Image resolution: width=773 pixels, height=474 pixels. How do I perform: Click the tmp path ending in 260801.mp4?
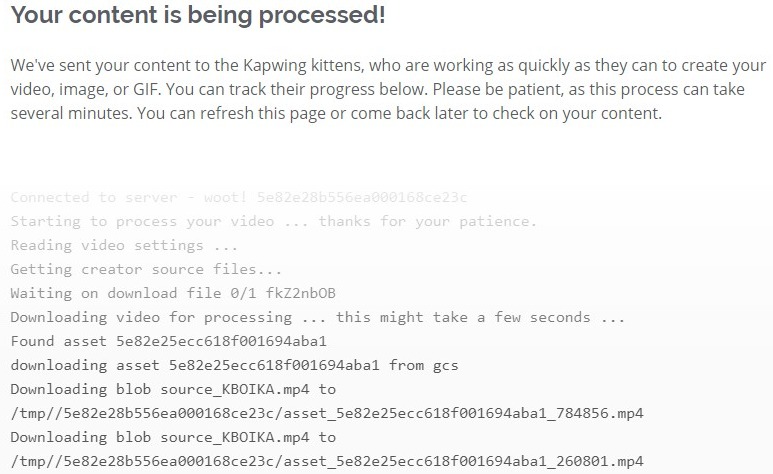327,461
